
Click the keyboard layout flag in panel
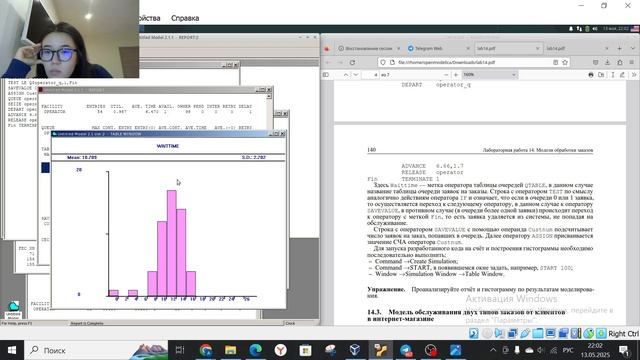coord(635,29)
